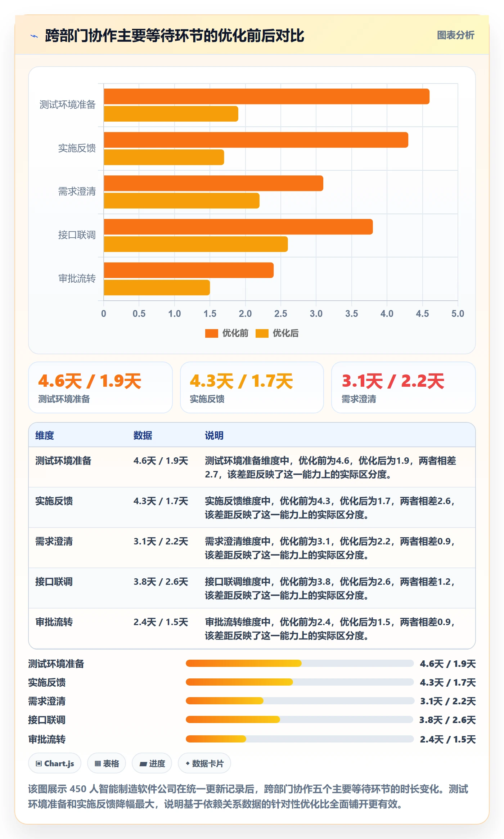The width and height of the screenshot is (504, 839).
Task: Click the 优化后 bar for 审批流转
Action: tap(157, 287)
